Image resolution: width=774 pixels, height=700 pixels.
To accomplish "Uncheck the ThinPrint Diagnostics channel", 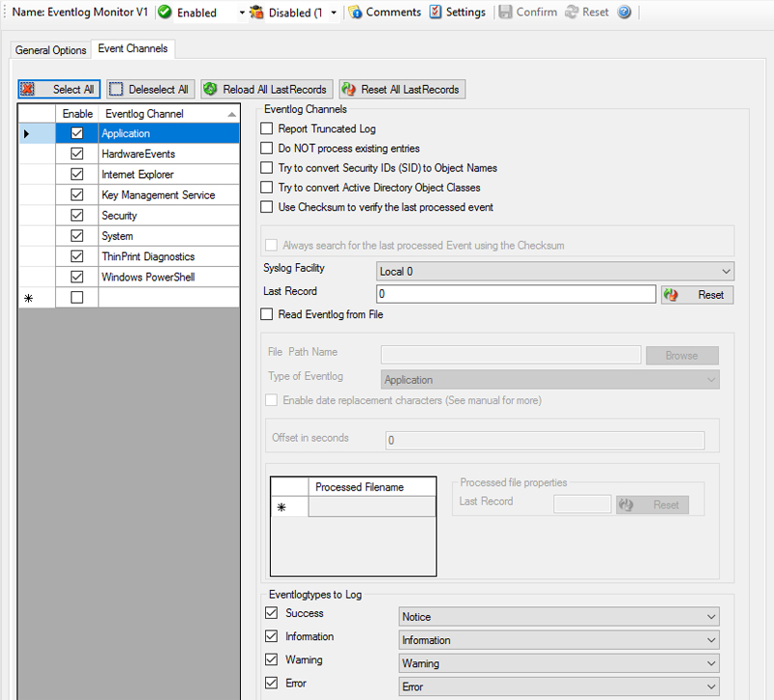I will tap(77, 256).
